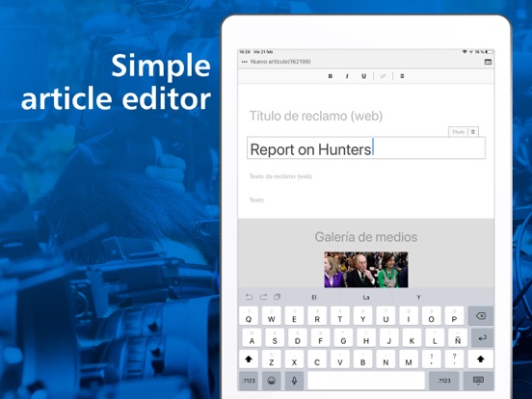Tap the keyboard paste clipboard icon
532x399 pixels.
coord(278,297)
